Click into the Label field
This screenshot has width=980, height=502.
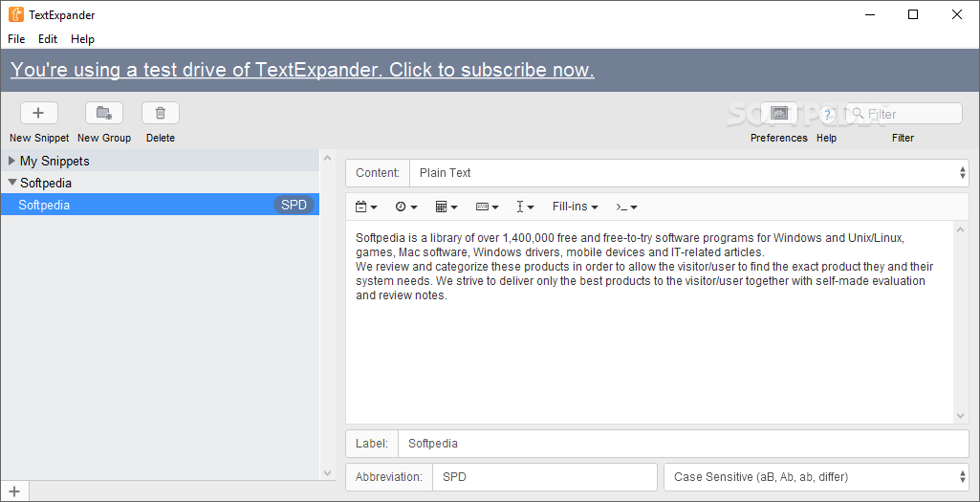[x=683, y=444]
